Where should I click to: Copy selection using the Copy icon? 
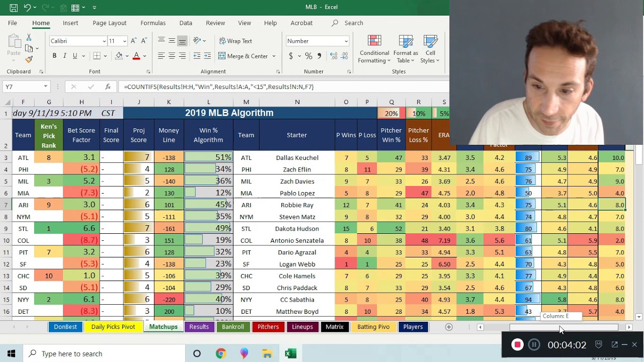pos(29,49)
